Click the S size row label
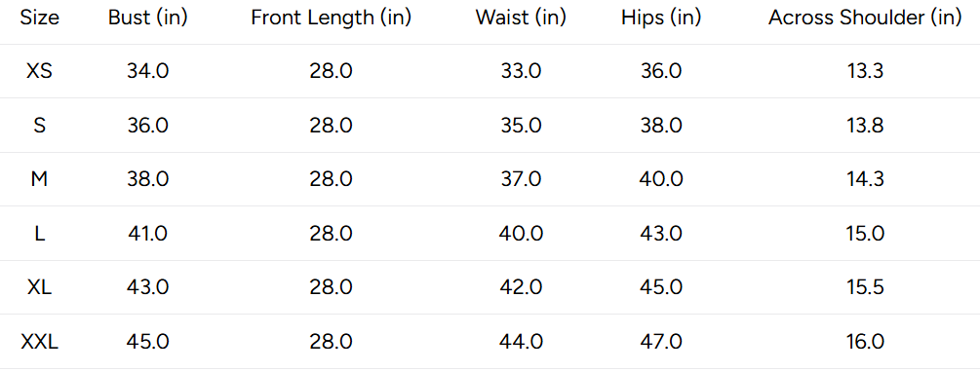Viewport: 980px width, 372px height. 39,126
